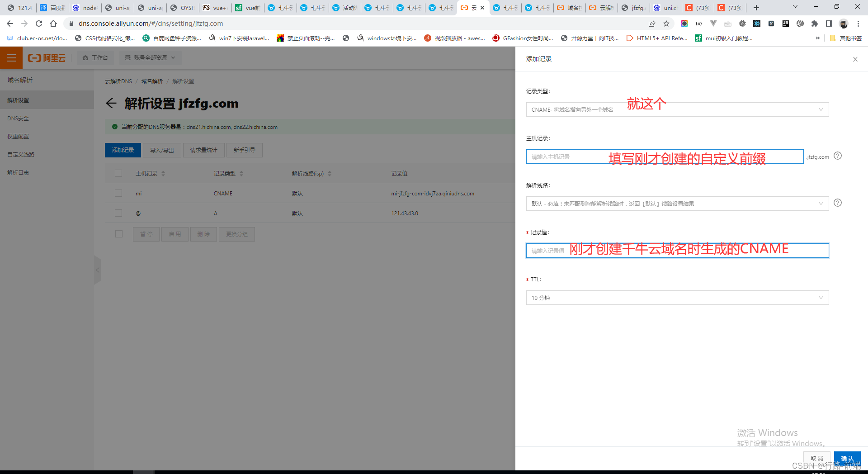Click the browser forward button
Image resolution: width=868 pixels, height=474 pixels.
(x=24, y=24)
